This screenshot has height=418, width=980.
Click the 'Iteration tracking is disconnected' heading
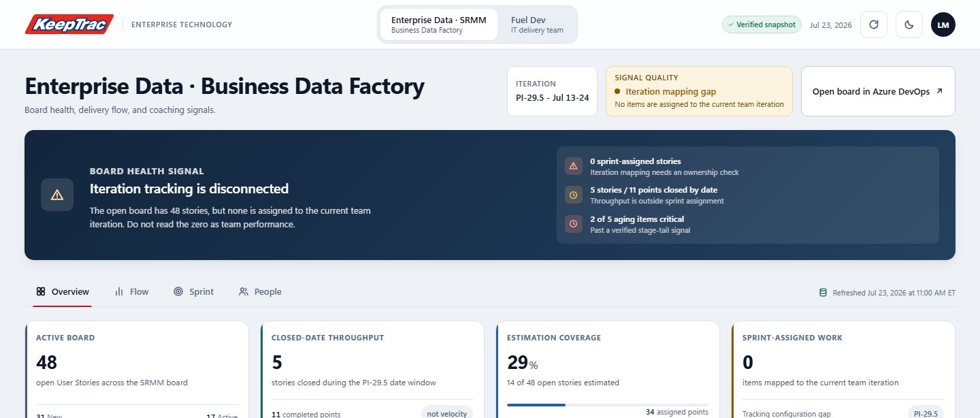(189, 189)
